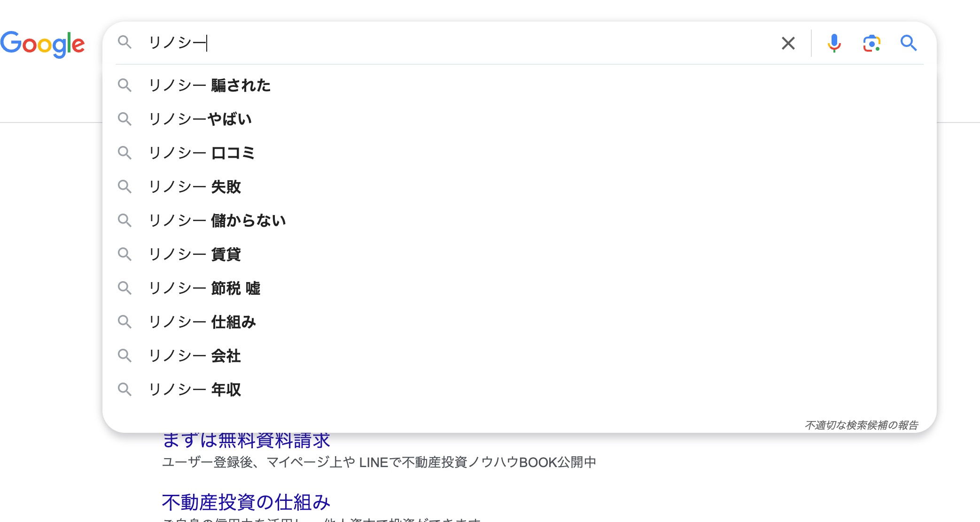Choose the リノシー 賃貸 suggestion
980x522 pixels.
click(x=195, y=254)
